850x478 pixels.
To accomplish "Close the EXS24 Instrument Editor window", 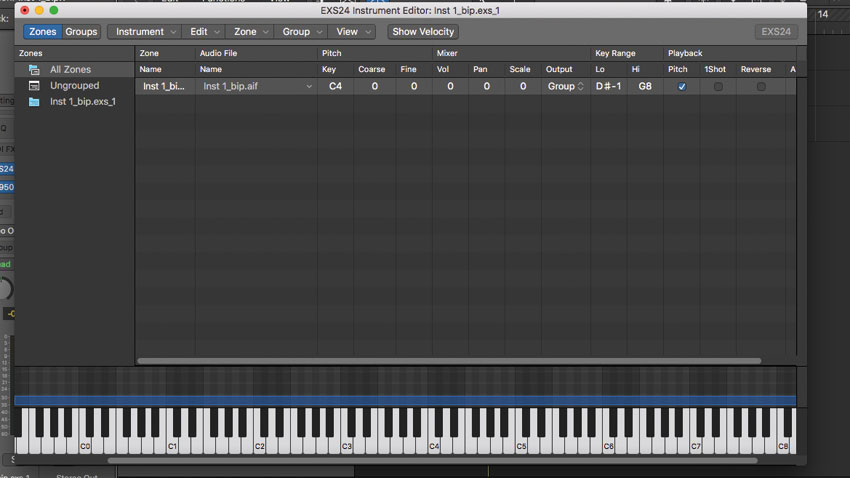I will click(25, 10).
